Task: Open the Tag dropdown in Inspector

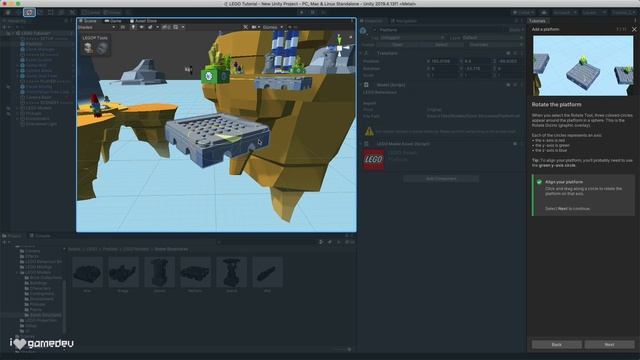Action: point(413,38)
